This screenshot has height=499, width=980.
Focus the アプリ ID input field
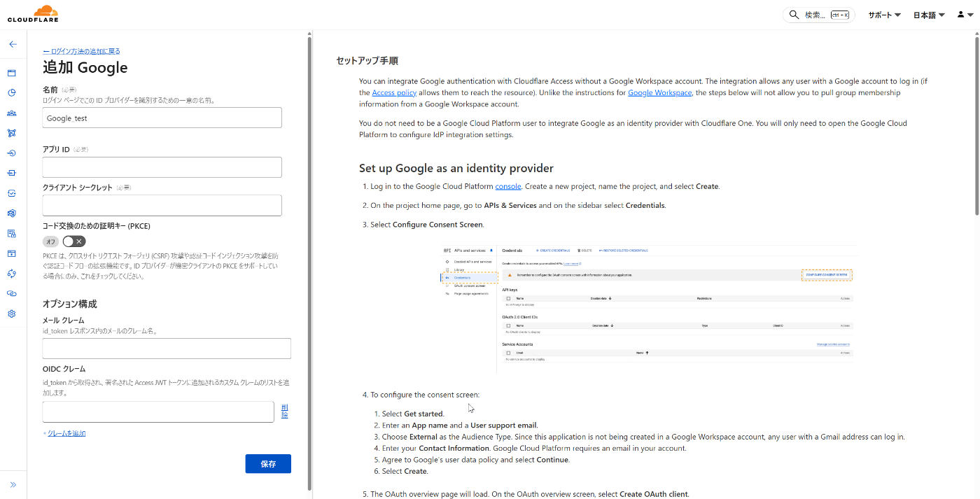click(162, 167)
